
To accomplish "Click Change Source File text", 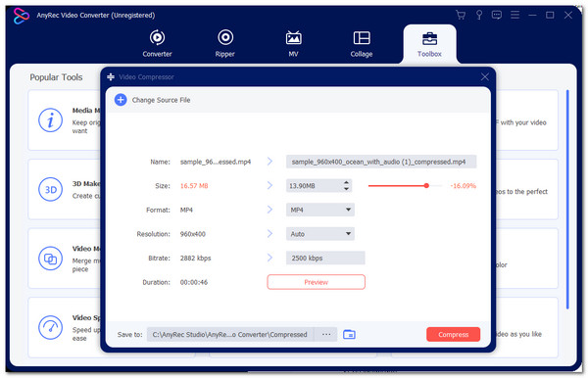I will pos(161,100).
